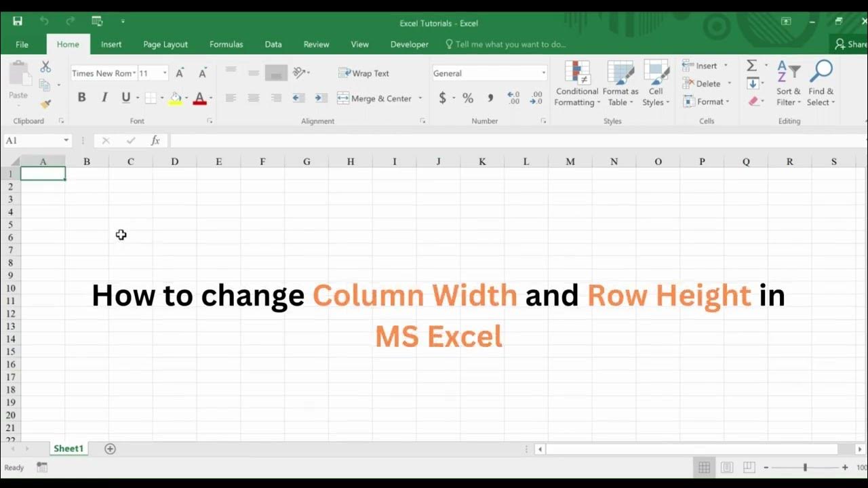Open the font size dropdown
This screenshot has height=488, width=868.
(164, 73)
